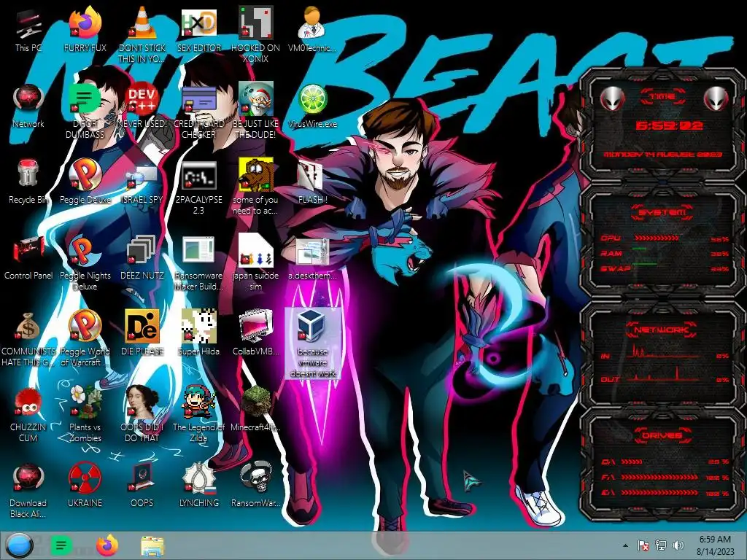This screenshot has height=560, width=747.
Task: Click the SYSTEM header in gadget
Action: (x=662, y=212)
